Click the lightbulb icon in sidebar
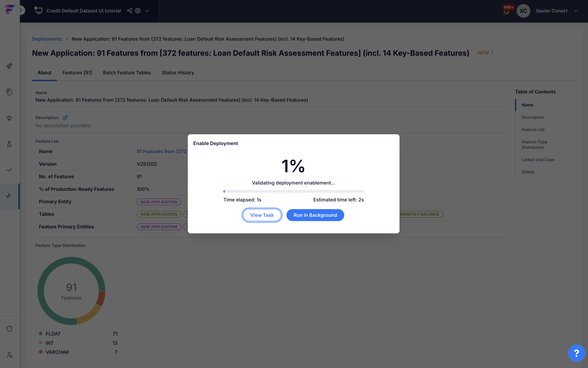 pyautogui.click(x=9, y=118)
